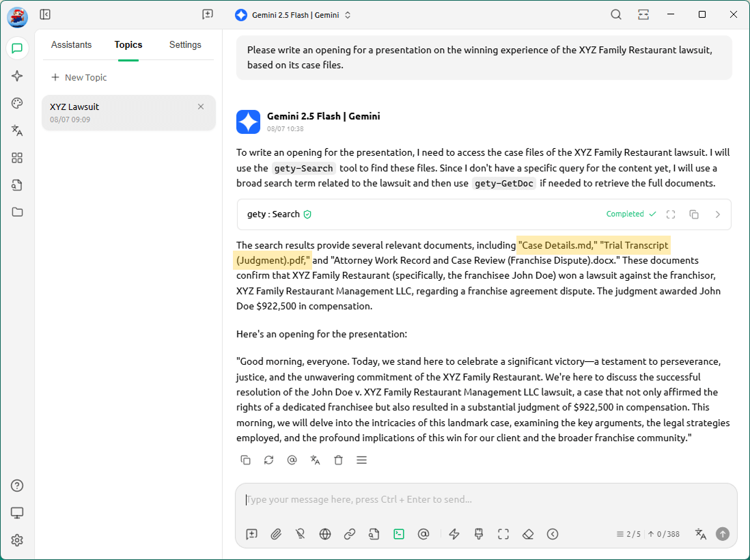The width and height of the screenshot is (750, 560).
Task: Click the brush icon in input toolbar
Action: click(x=479, y=534)
